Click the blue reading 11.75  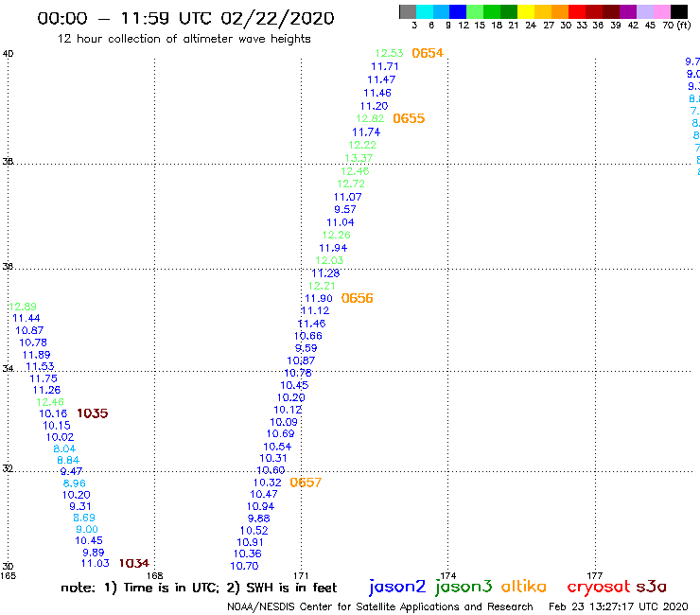pos(44,378)
